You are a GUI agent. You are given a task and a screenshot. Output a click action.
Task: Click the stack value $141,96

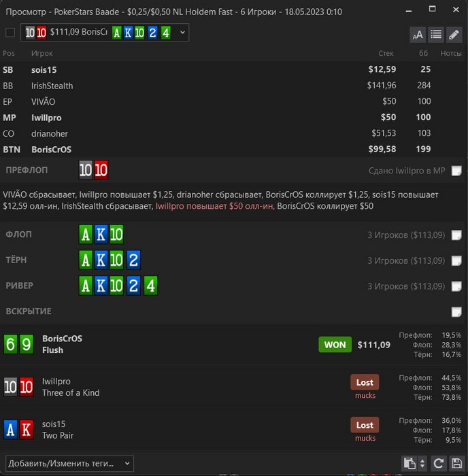[x=382, y=86]
